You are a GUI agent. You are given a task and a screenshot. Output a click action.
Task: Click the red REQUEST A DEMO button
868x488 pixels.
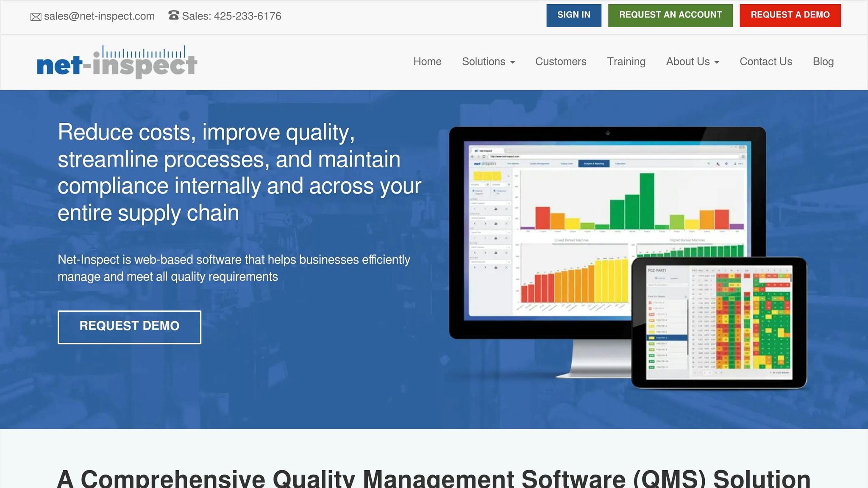(x=790, y=15)
